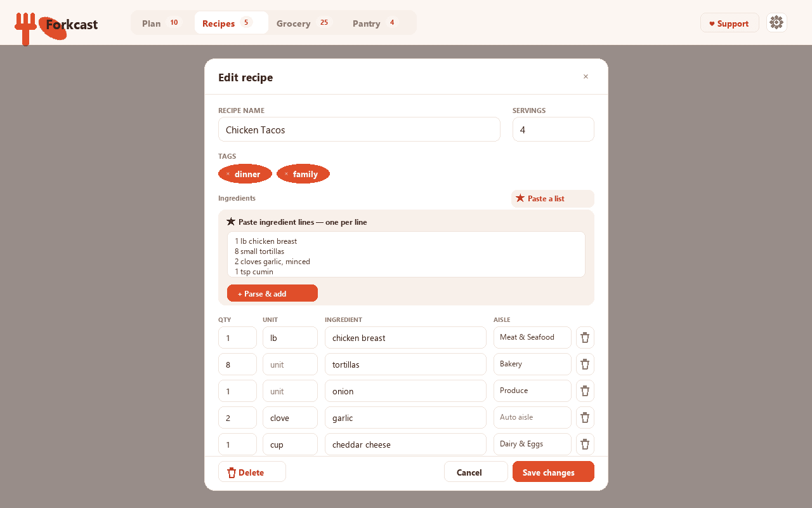
Task: Edit onion ingredient name
Action: (x=405, y=391)
